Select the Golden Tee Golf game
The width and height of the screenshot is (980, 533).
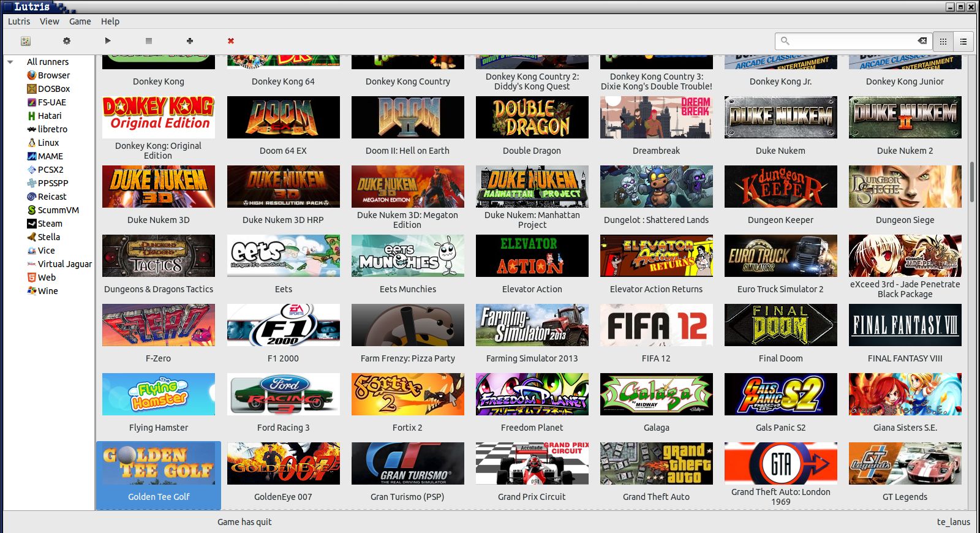[x=158, y=475]
